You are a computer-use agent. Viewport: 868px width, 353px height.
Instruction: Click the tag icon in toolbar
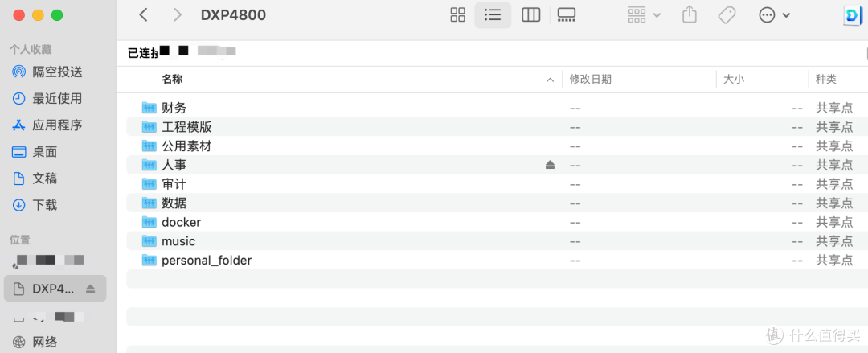(727, 15)
